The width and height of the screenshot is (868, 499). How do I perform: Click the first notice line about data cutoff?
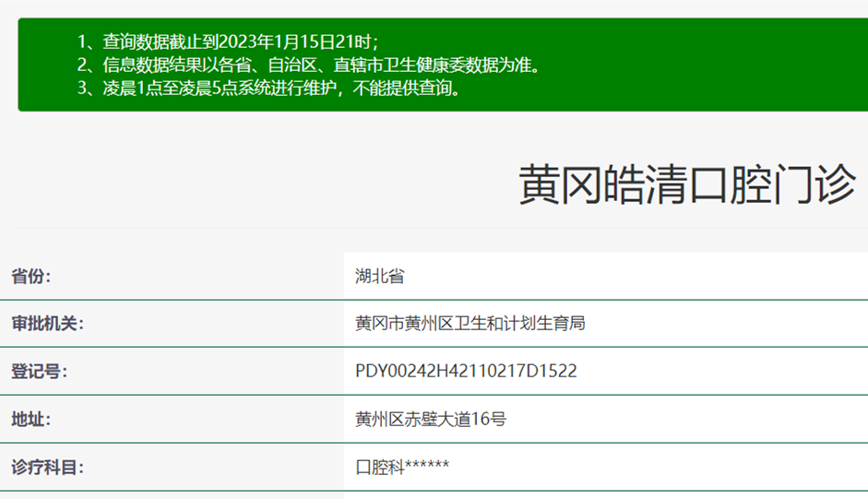click(x=229, y=42)
